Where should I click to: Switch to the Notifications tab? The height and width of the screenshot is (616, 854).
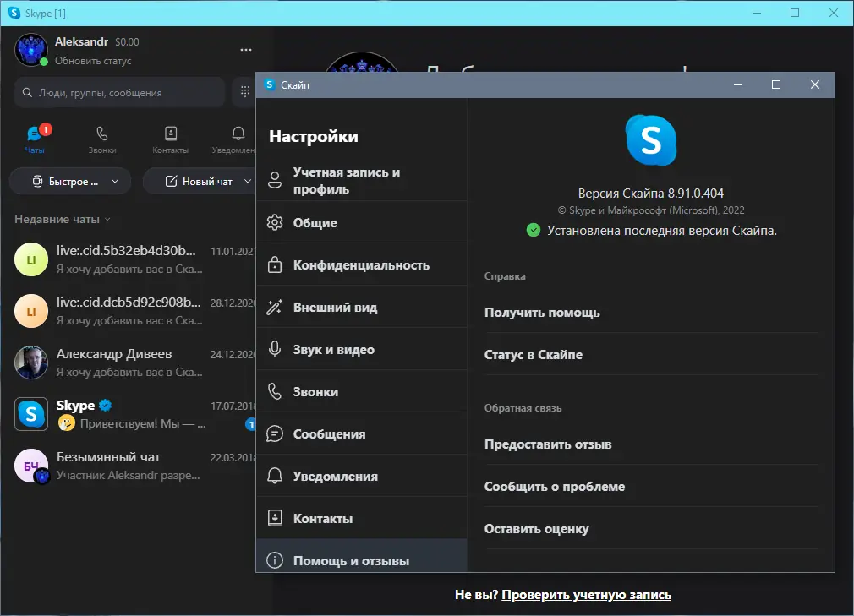(x=234, y=140)
